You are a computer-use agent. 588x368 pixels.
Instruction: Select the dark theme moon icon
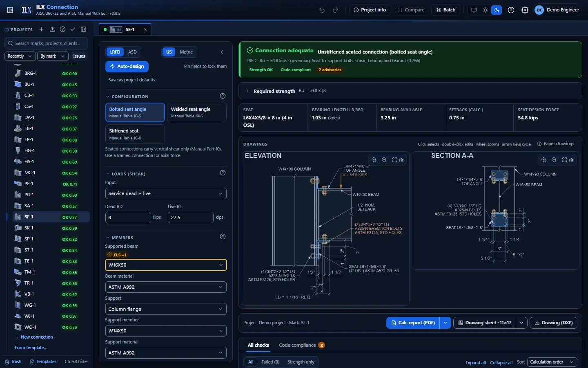(x=497, y=10)
